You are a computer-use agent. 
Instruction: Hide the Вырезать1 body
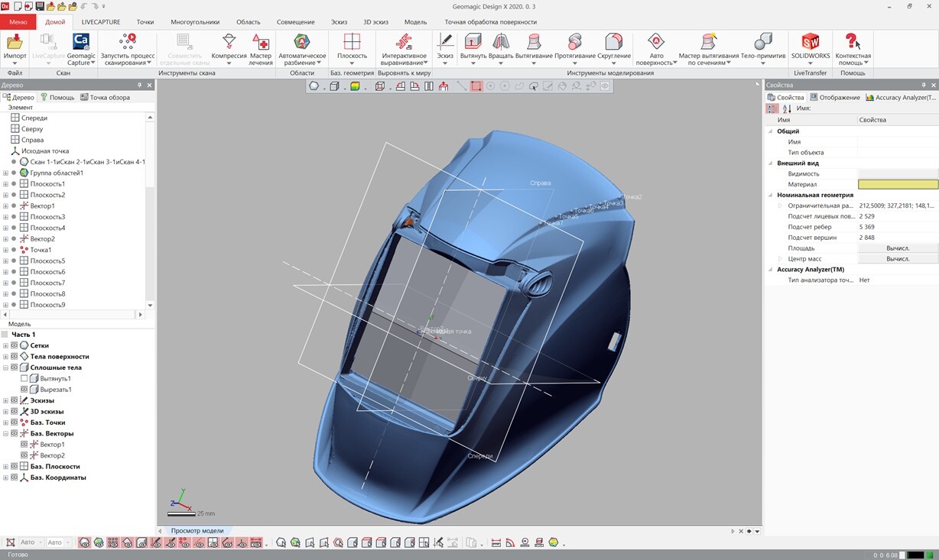click(x=24, y=390)
